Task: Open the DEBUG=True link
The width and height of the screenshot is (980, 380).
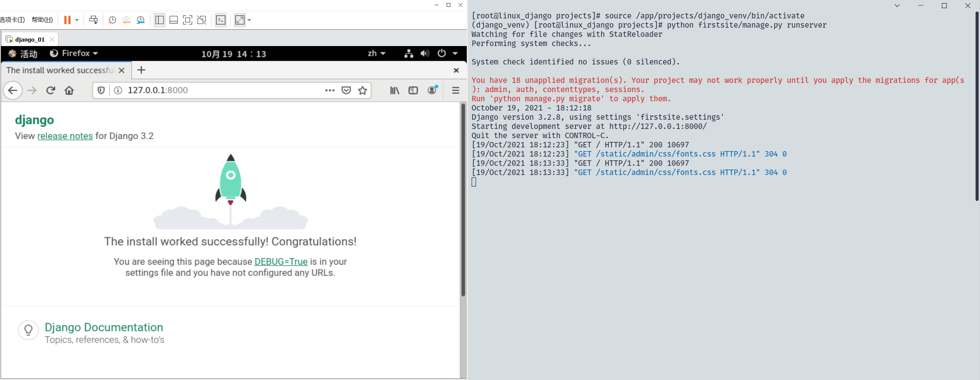Action: coord(281,261)
